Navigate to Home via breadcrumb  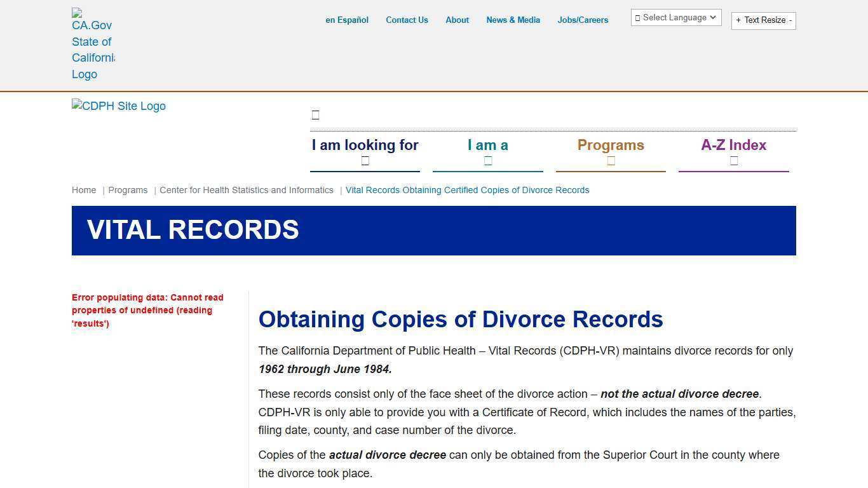84,190
